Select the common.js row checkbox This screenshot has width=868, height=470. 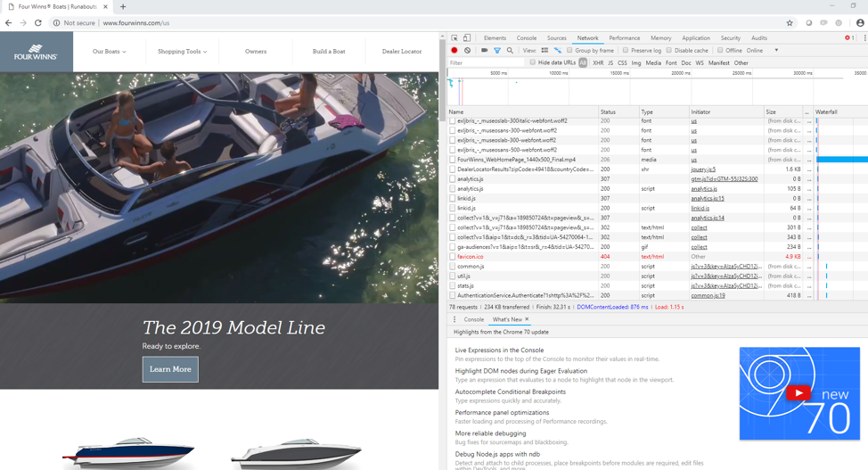pos(453,267)
